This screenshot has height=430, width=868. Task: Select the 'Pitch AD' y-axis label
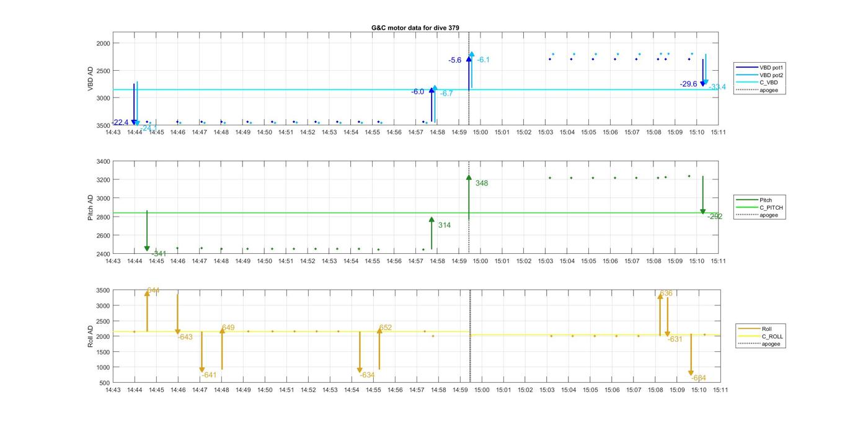click(91, 207)
